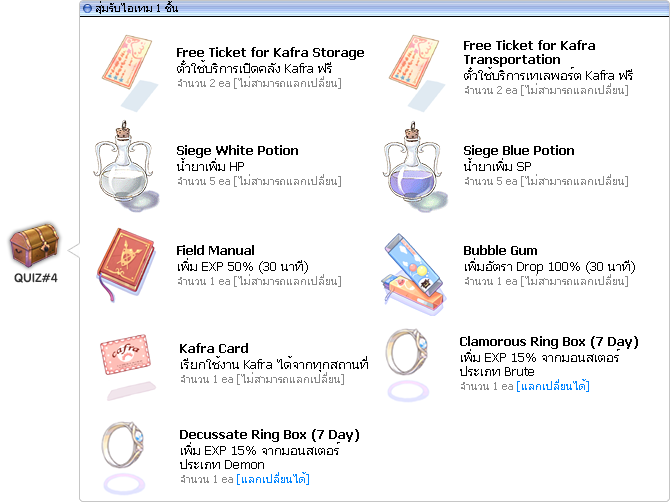Click the blue tradable link under Clamorous Ring
The width and height of the screenshot is (670, 502).
point(553,386)
